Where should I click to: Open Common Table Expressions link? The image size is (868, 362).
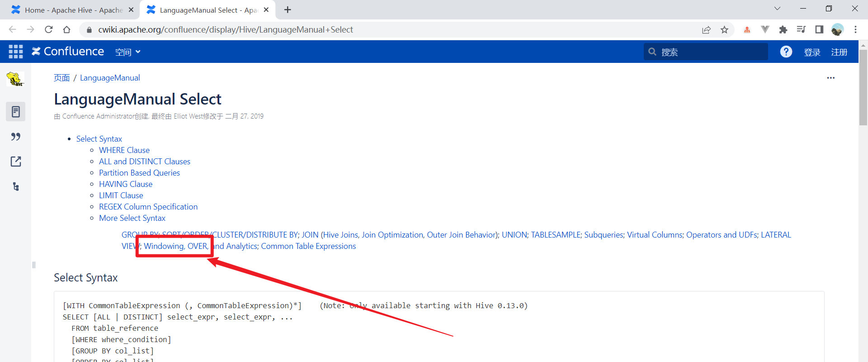(x=308, y=246)
